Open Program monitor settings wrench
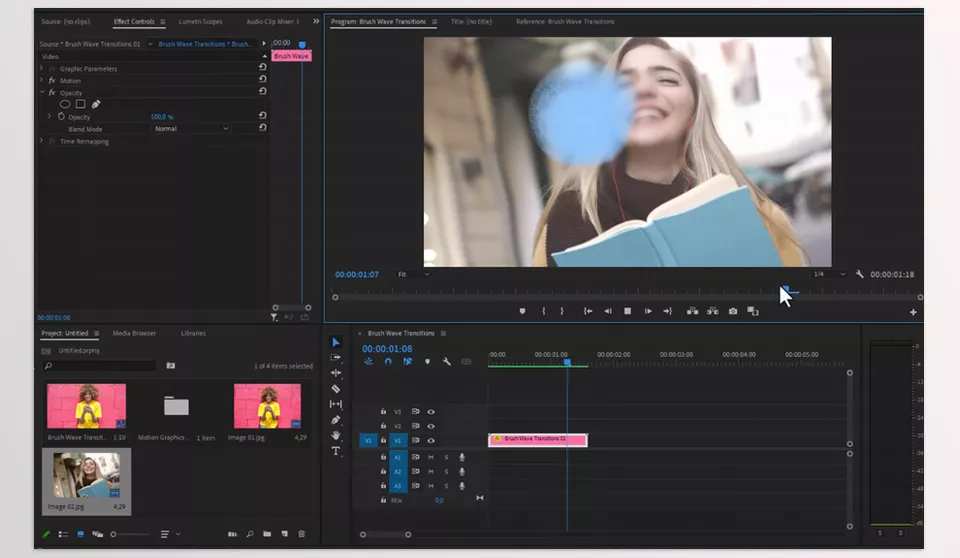The image size is (960, 558). pyautogui.click(x=860, y=274)
